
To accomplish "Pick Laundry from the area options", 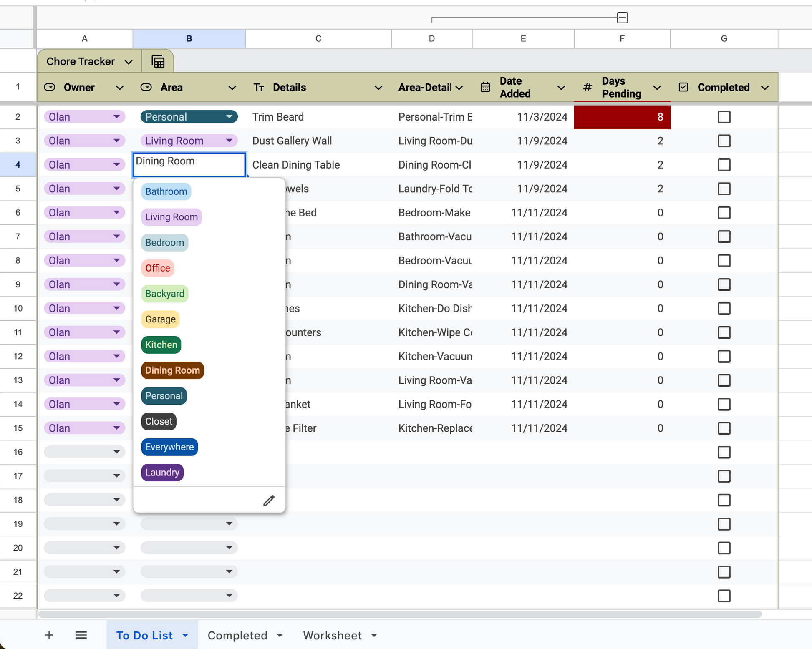I will [162, 473].
